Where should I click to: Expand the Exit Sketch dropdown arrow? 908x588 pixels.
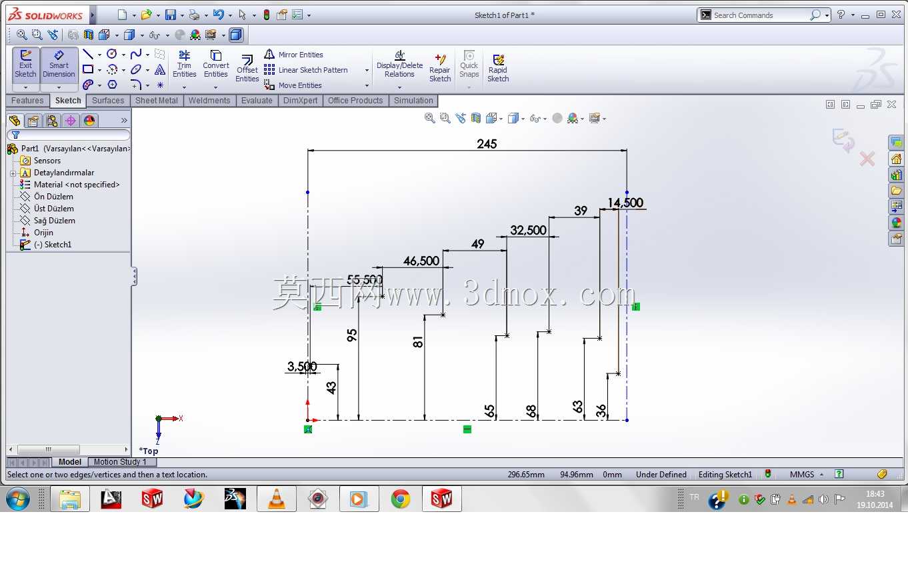25,87
